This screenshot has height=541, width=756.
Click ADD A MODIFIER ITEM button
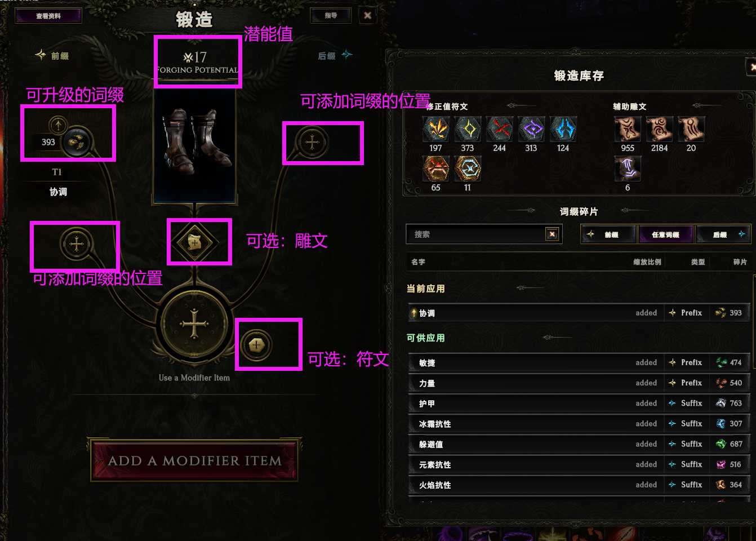pyautogui.click(x=194, y=460)
